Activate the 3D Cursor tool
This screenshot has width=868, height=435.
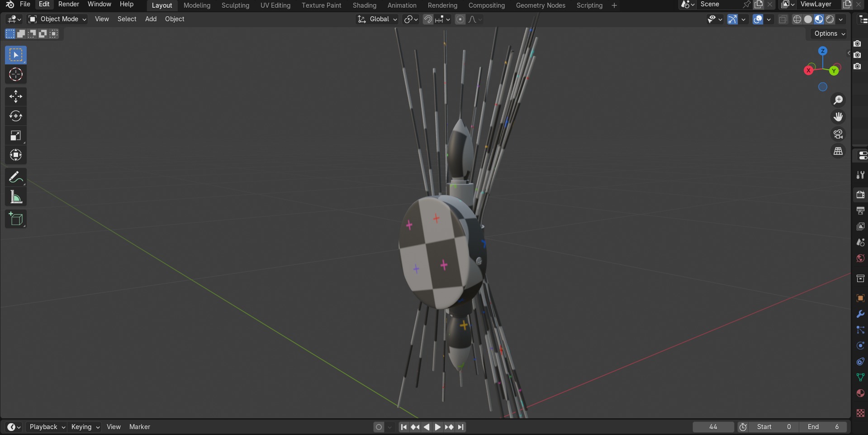point(16,74)
